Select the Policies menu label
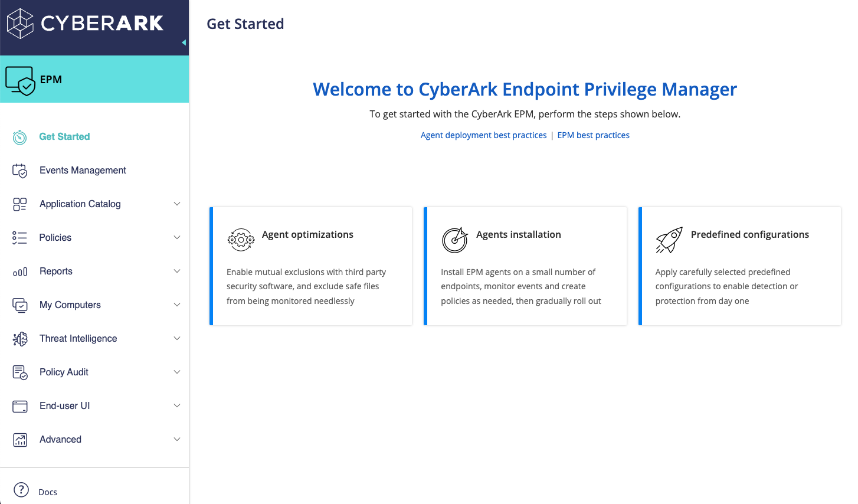 [55, 237]
